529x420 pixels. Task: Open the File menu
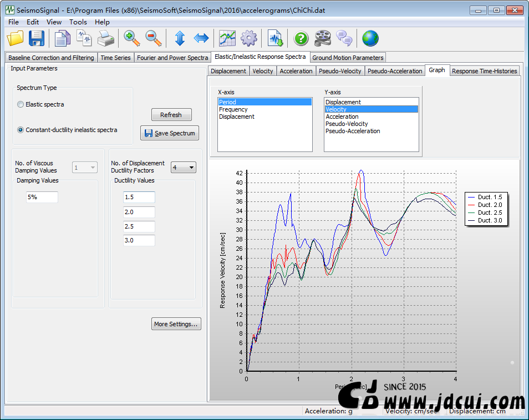(13, 22)
